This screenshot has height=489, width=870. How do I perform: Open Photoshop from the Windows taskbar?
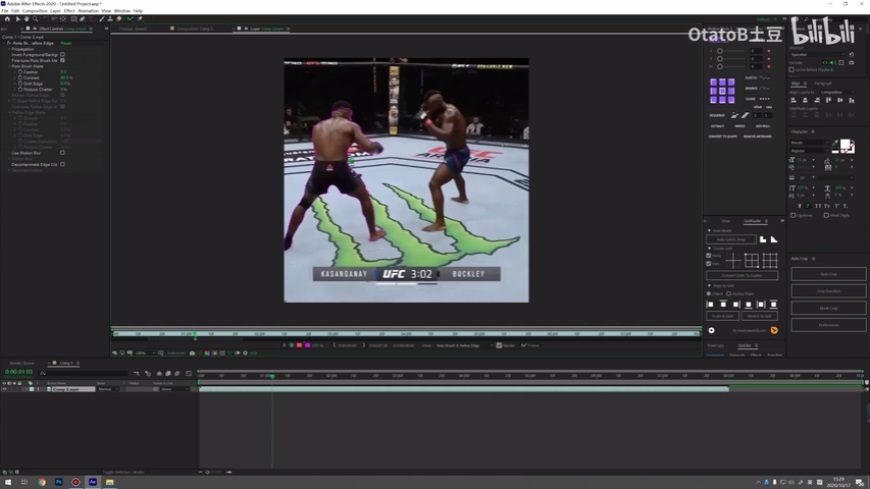coord(59,482)
